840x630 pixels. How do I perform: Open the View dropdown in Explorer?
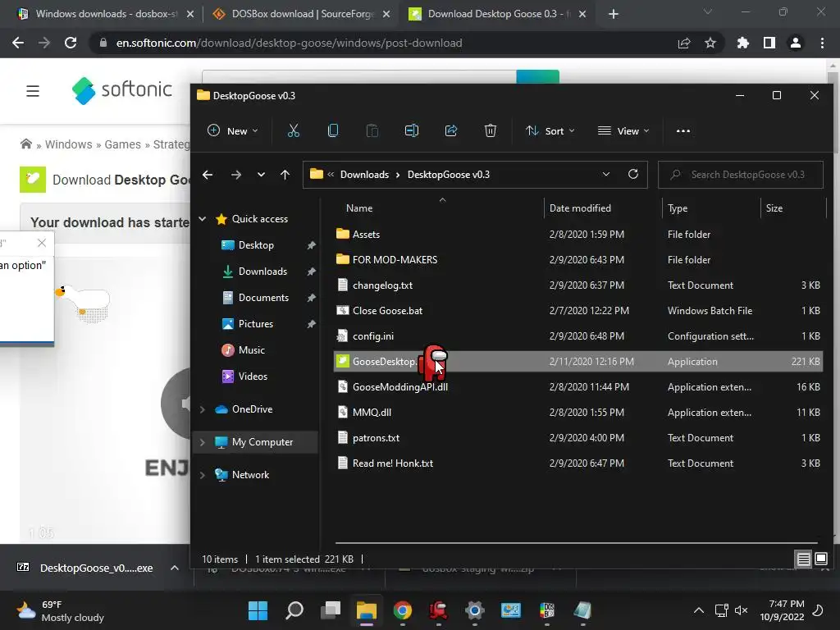[x=623, y=130]
